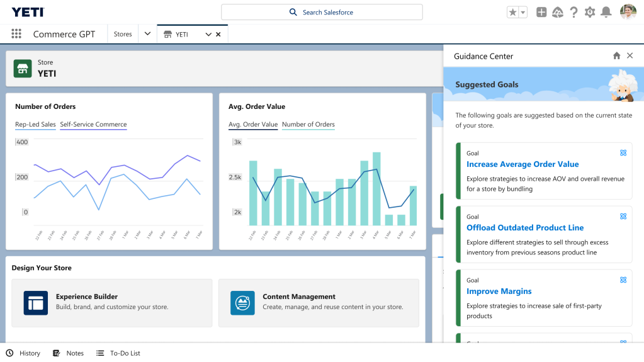The width and height of the screenshot is (644, 362).
Task: Open the App Launcher grid icon
Action: point(16,34)
